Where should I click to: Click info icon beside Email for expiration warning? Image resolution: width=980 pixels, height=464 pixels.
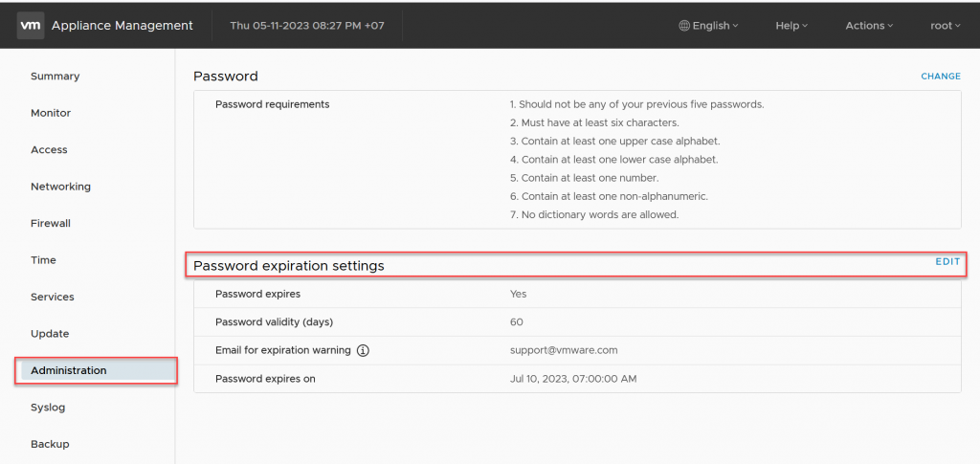click(x=363, y=350)
